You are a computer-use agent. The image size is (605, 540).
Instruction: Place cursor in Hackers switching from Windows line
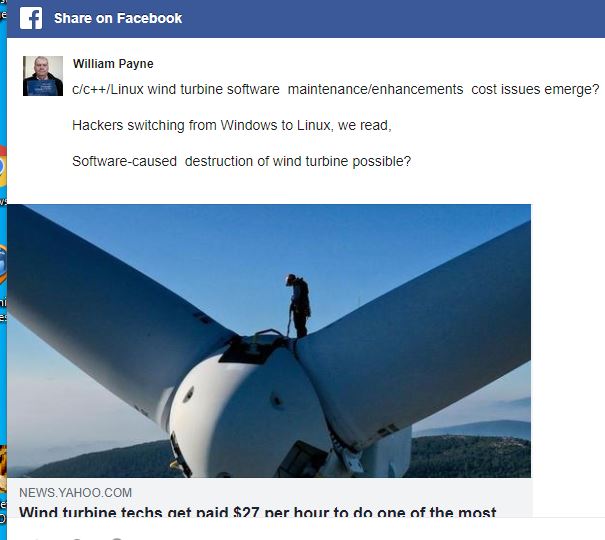pos(232,125)
